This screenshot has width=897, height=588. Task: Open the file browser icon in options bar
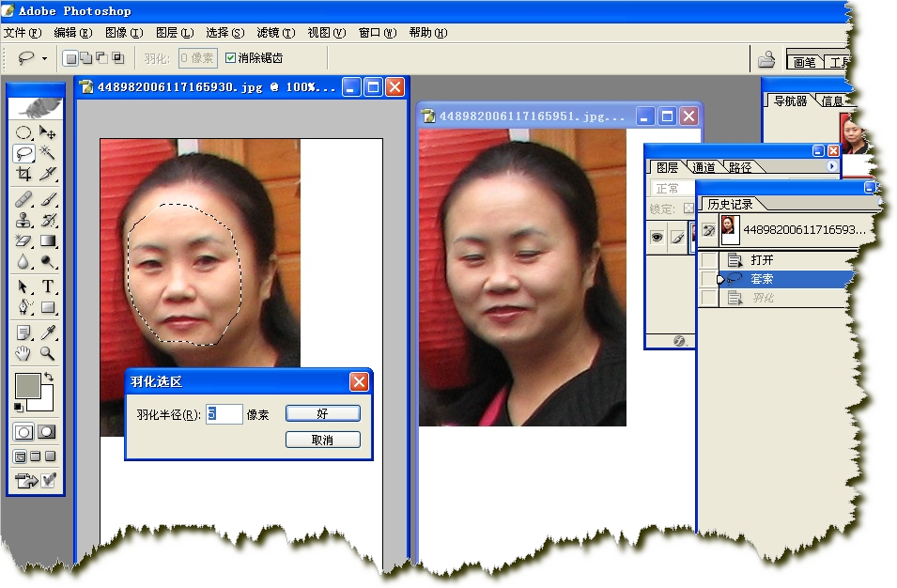[x=766, y=58]
